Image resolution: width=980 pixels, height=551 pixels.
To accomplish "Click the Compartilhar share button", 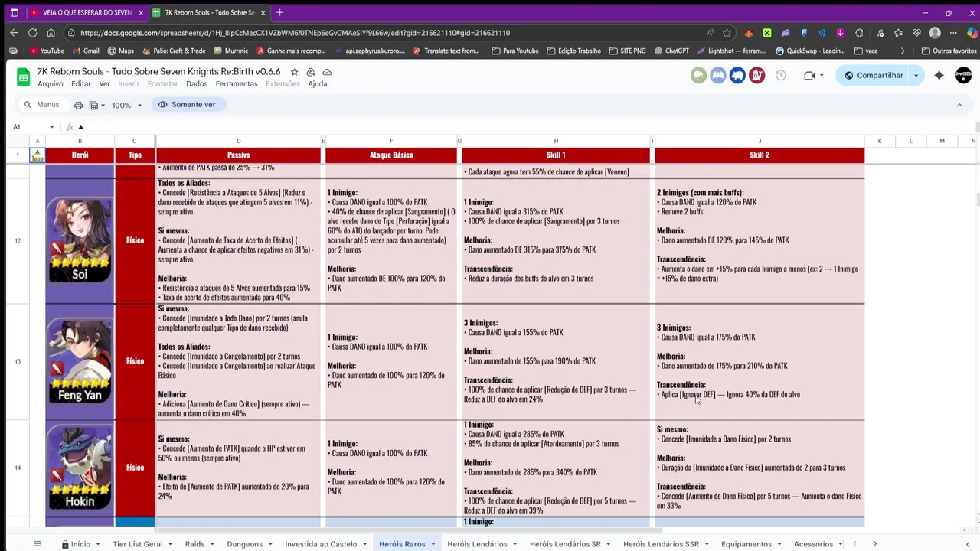I will pyautogui.click(x=873, y=75).
